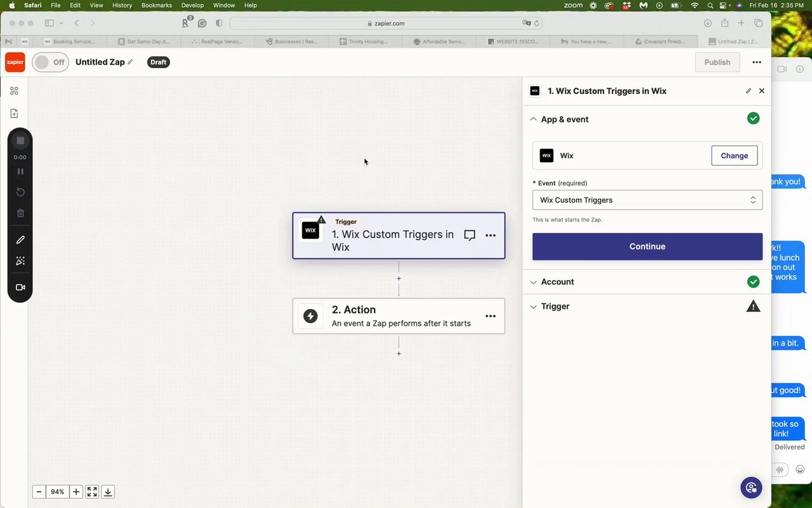Open the Zap header three-dots menu

coord(756,62)
